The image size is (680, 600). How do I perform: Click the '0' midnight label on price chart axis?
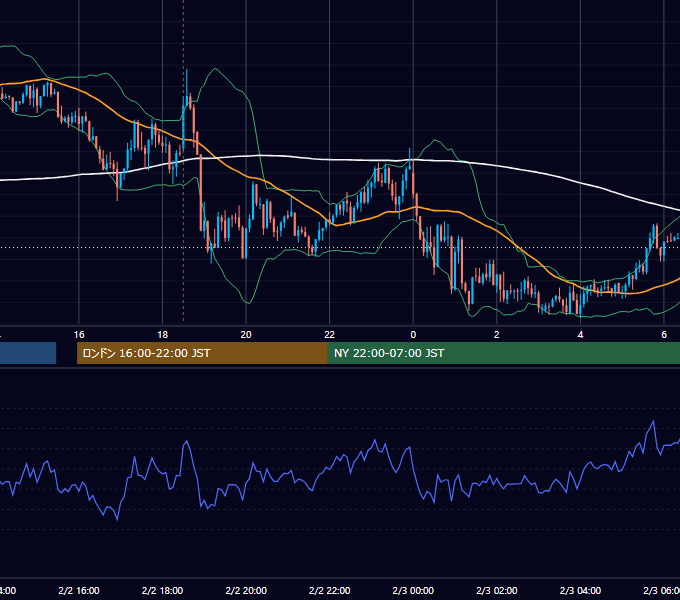click(413, 335)
